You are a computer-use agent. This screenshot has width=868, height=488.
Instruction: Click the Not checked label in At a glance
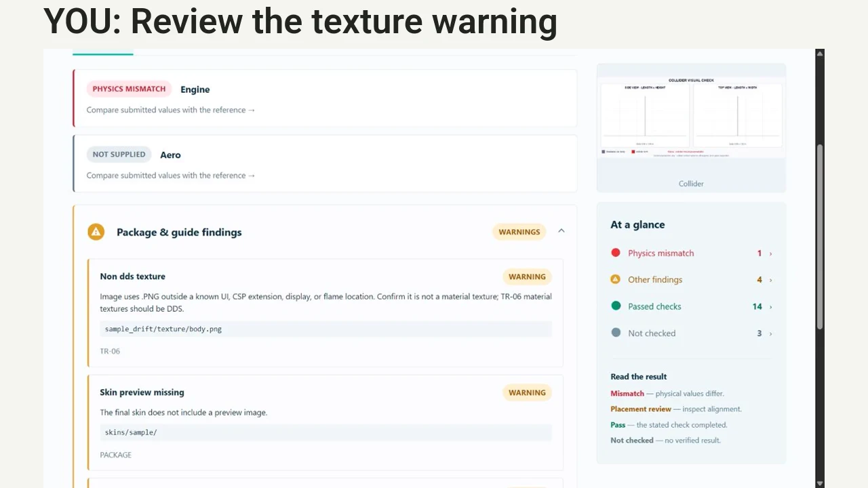[x=652, y=333]
